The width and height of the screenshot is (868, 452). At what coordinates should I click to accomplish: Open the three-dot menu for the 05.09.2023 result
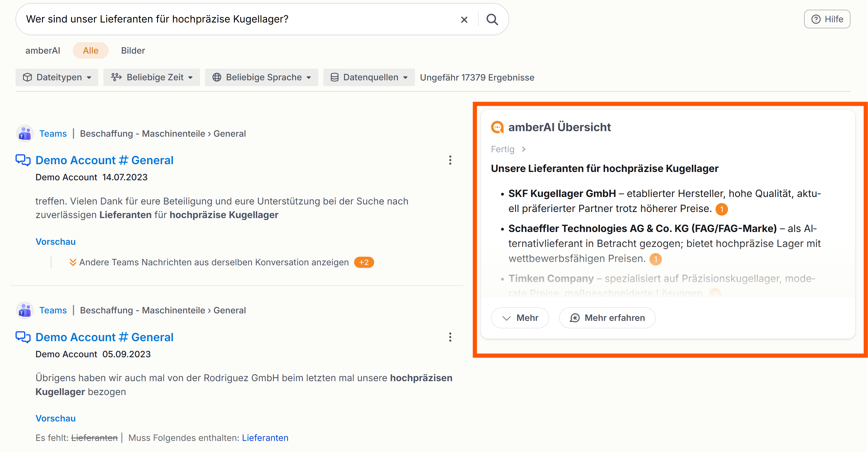[x=450, y=337]
